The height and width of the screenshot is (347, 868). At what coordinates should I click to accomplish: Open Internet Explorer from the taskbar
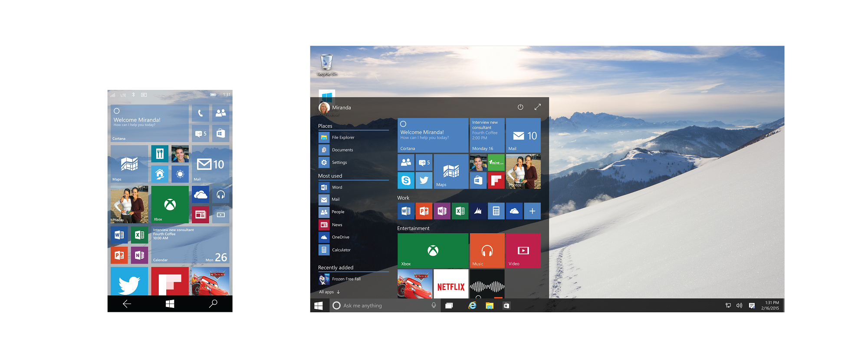(x=472, y=306)
